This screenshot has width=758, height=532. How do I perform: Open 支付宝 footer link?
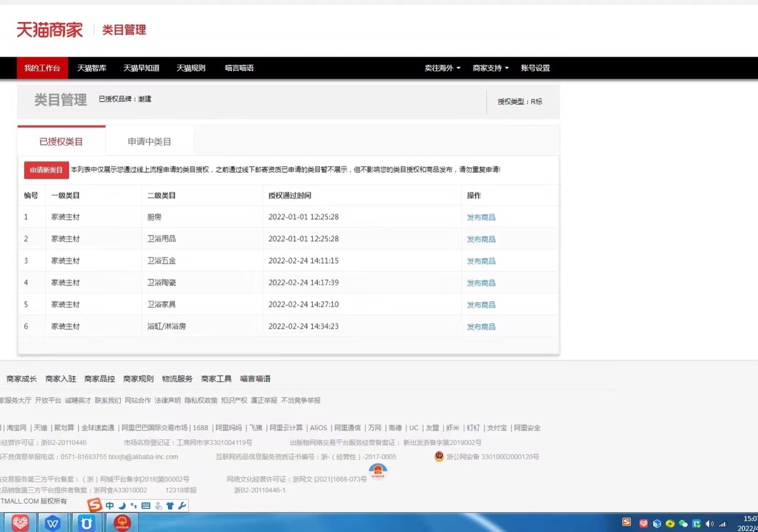497,428
